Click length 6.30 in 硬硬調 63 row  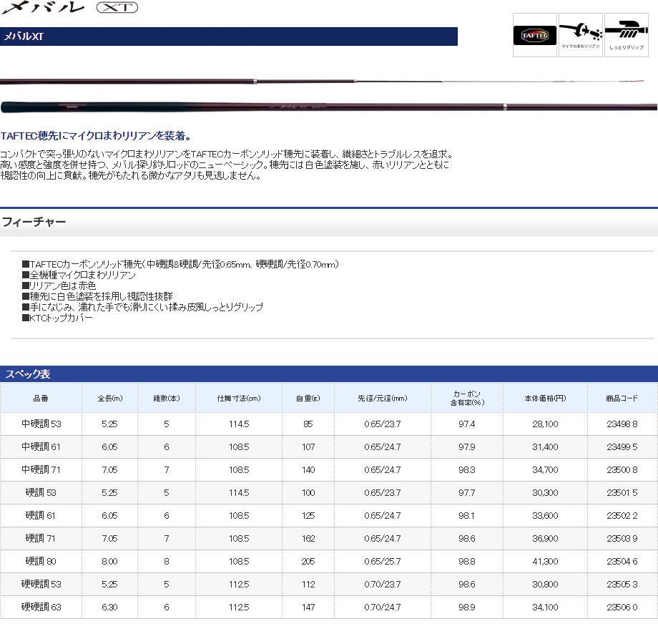pyautogui.click(x=109, y=607)
